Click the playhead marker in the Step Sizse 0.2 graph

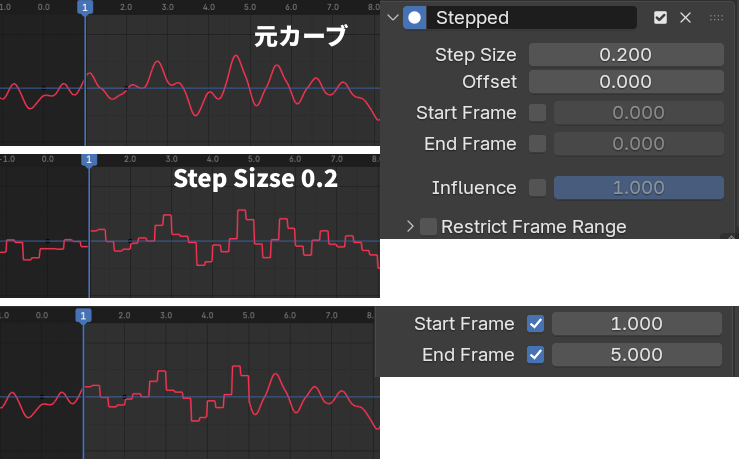(89, 159)
